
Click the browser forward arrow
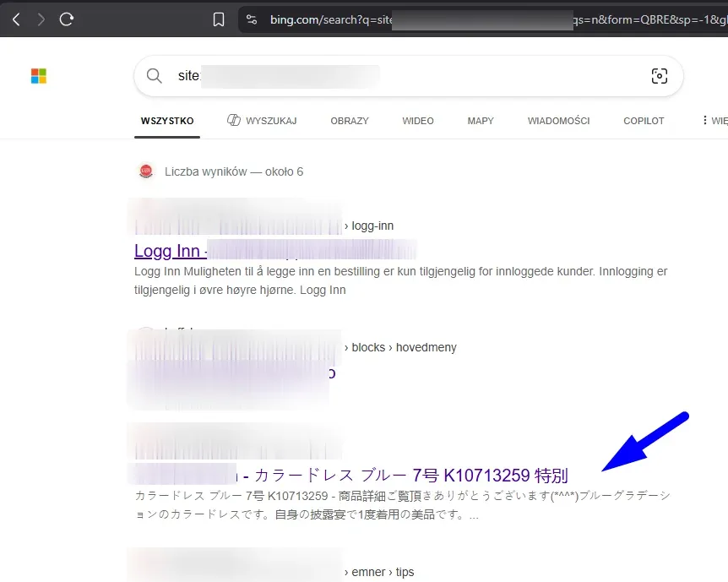[41, 19]
